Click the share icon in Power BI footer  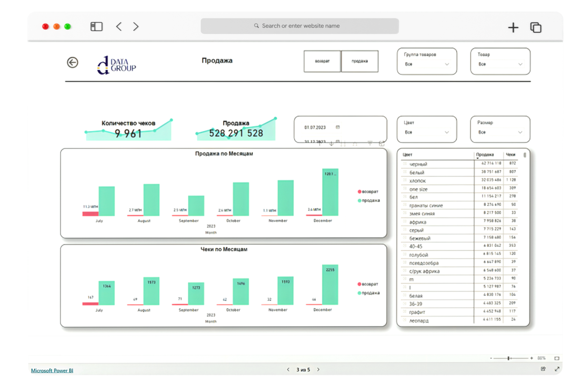click(x=543, y=369)
